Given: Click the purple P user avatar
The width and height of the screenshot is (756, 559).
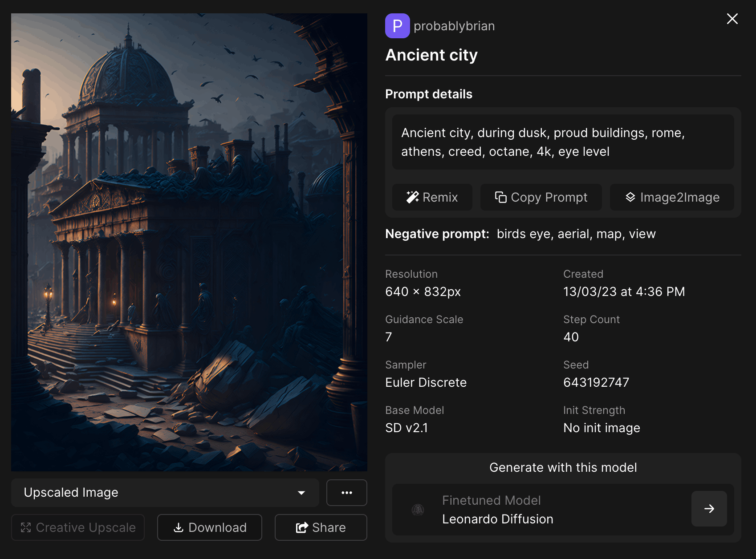Looking at the screenshot, I should [x=397, y=26].
